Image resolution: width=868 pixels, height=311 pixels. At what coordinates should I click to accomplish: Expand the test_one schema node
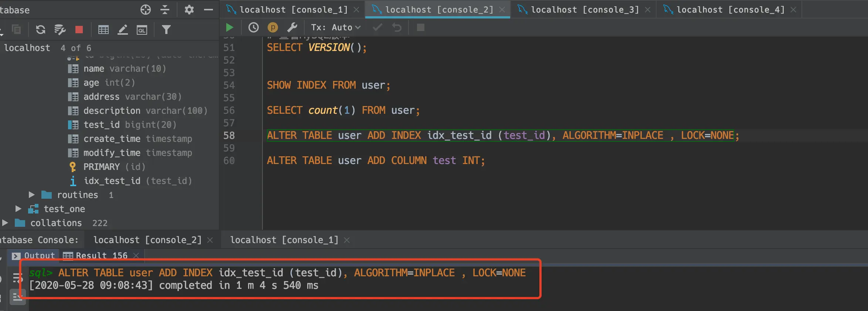pyautogui.click(x=18, y=209)
